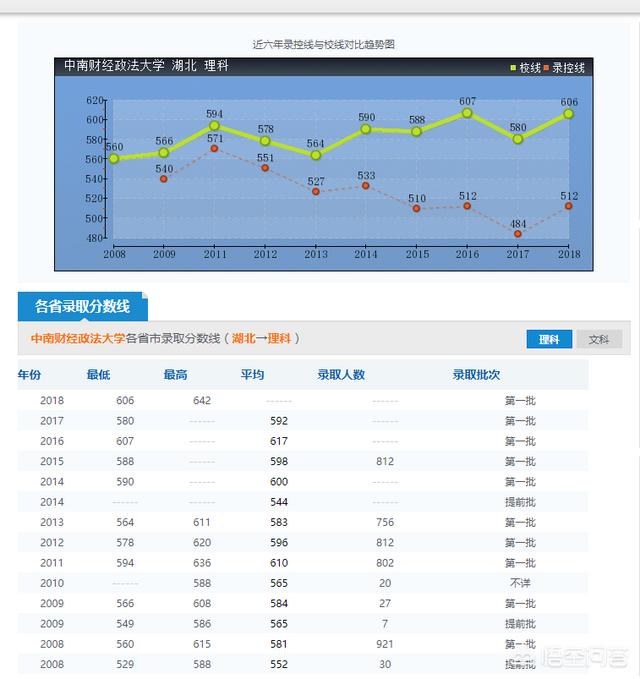Click the 近六年录控线与校线对比趋势图 caption
640x679 pixels.
coord(323,45)
